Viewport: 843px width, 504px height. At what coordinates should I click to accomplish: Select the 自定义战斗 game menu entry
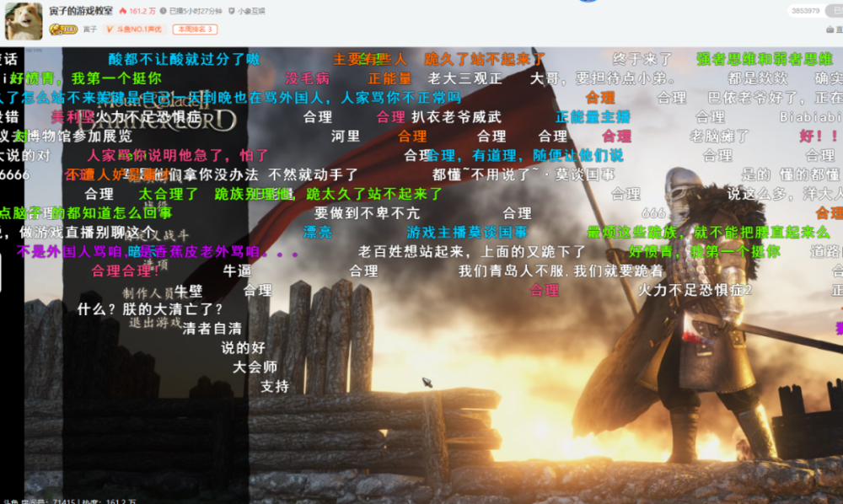tap(158, 234)
